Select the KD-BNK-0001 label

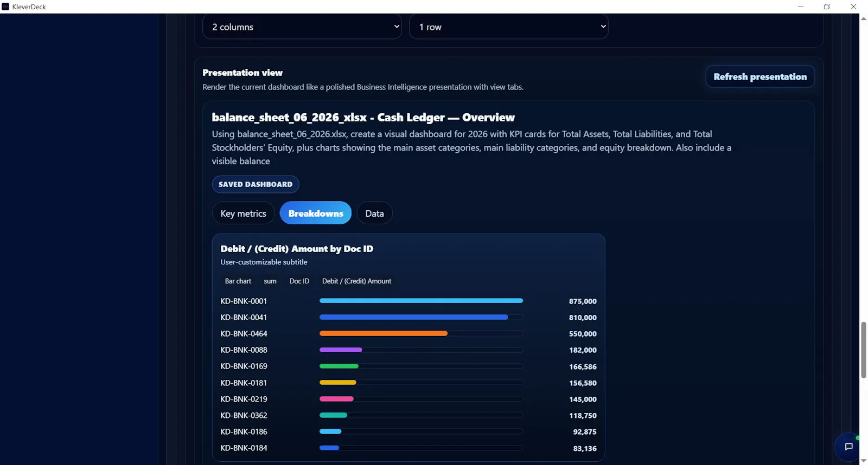point(244,301)
